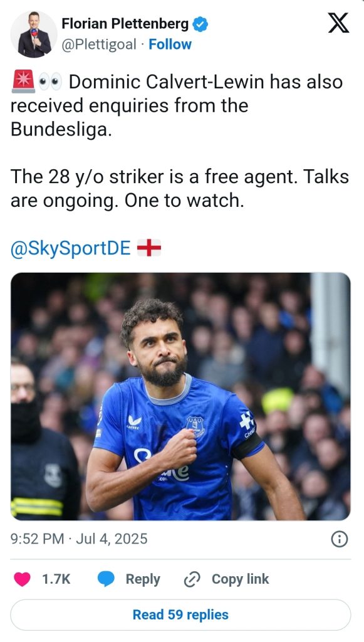The width and height of the screenshot is (364, 642).
Task: Open the Florian Plettenberg name link
Action: point(125,24)
